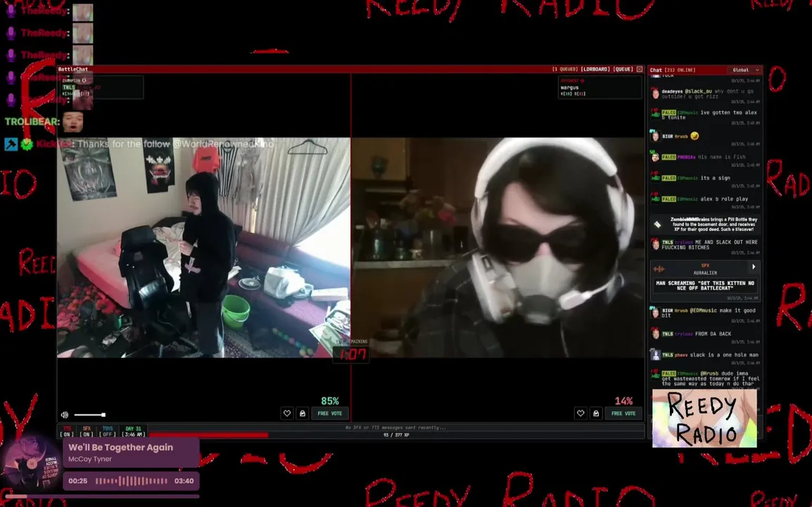812x507 pixels.
Task: Click the avatar beside 'ME AND SLACK OUT HERE'
Action: click(655, 244)
